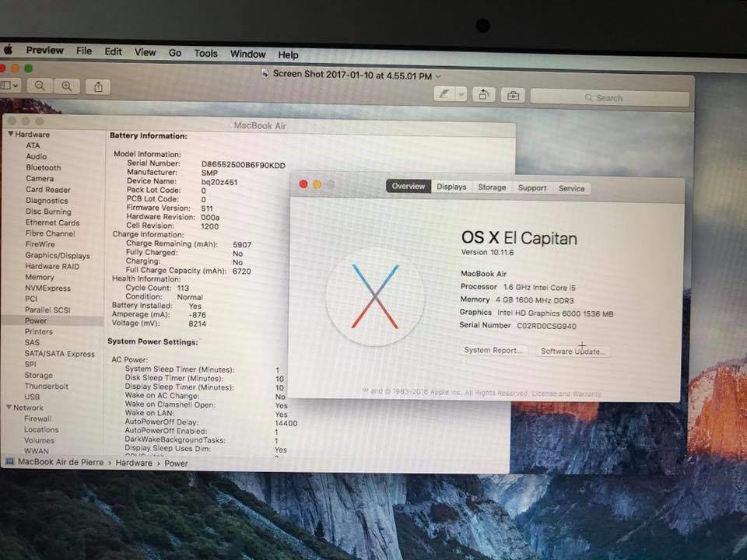Click the document icon beside the Screen Shot title
The image size is (747, 560).
pyautogui.click(x=265, y=73)
